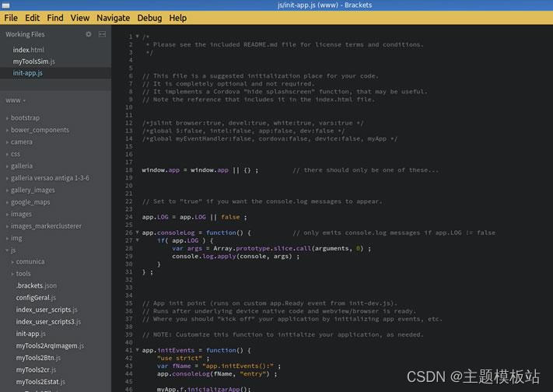Screen dimensions: 553x392
Task: Click the Working Files gear settings icon
Action: tap(89, 34)
